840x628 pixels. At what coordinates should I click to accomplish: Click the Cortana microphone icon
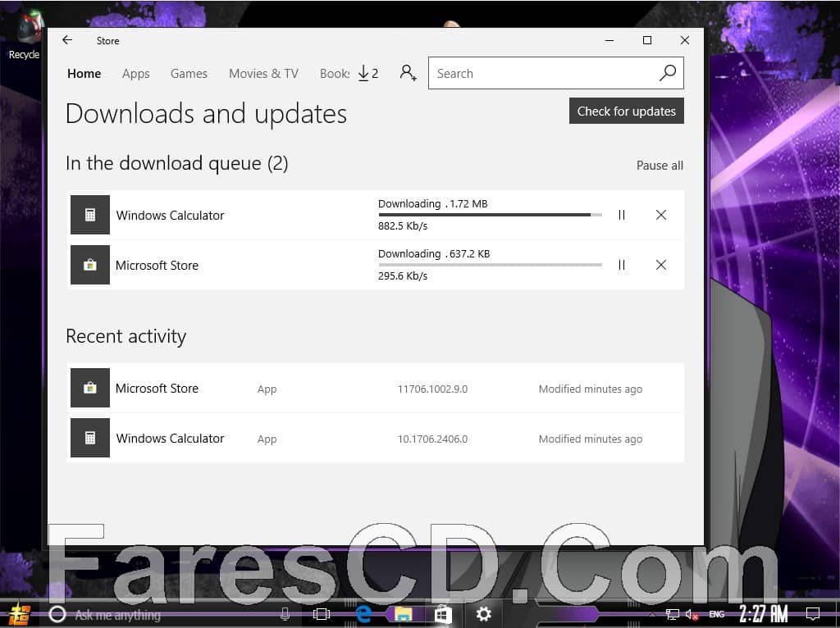click(x=285, y=614)
